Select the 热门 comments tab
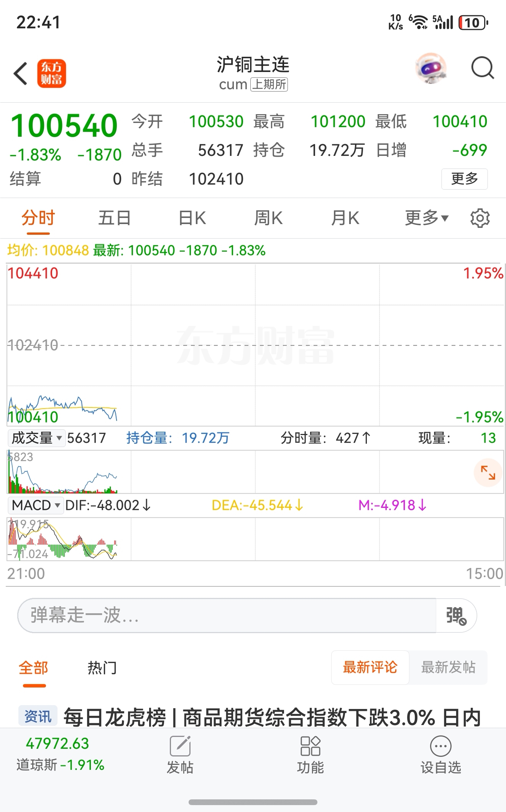The width and height of the screenshot is (506, 812). [x=102, y=668]
